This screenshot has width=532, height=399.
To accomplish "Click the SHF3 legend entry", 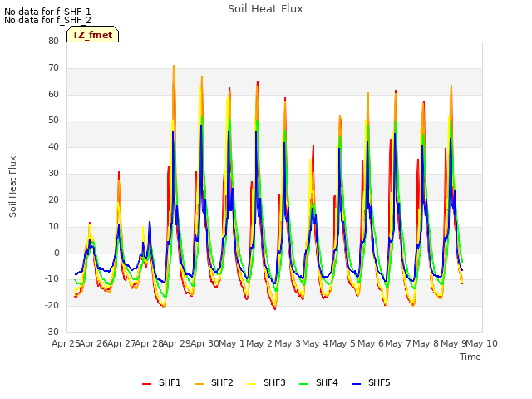I will [x=266, y=382].
